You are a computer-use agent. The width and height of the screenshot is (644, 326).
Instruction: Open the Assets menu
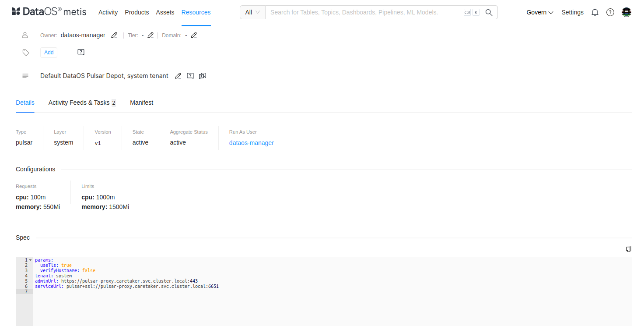[165, 12]
